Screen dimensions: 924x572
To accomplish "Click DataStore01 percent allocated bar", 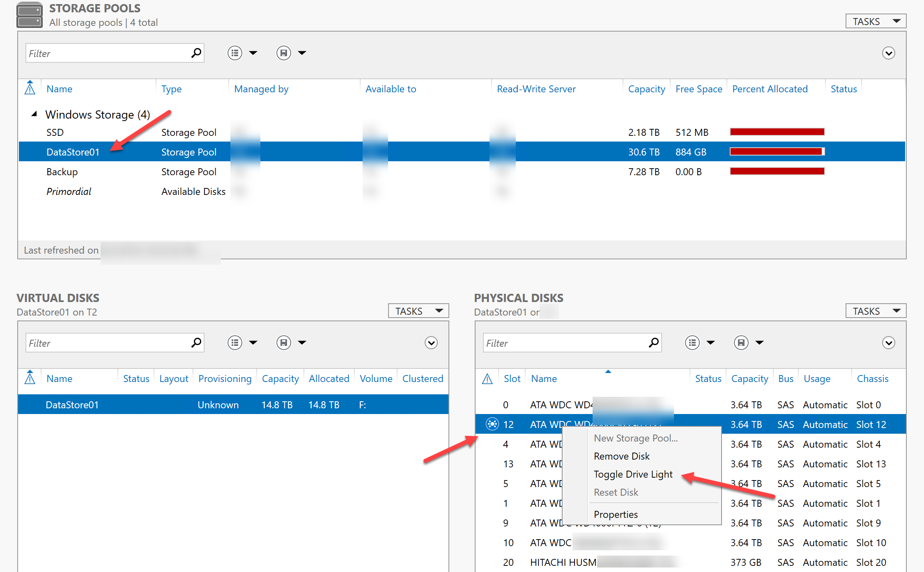I will (x=777, y=152).
